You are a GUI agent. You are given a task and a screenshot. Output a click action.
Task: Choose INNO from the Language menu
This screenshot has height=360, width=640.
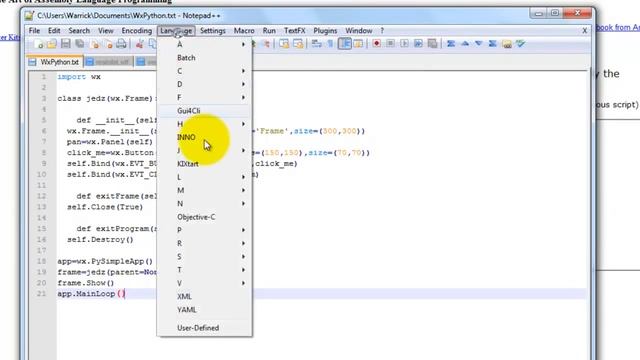point(204,137)
